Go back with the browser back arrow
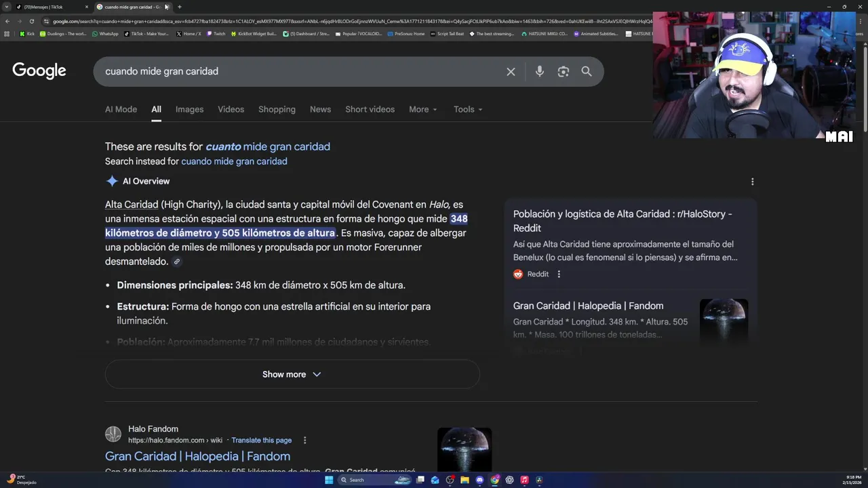Image resolution: width=868 pixels, height=488 pixels. click(7, 21)
